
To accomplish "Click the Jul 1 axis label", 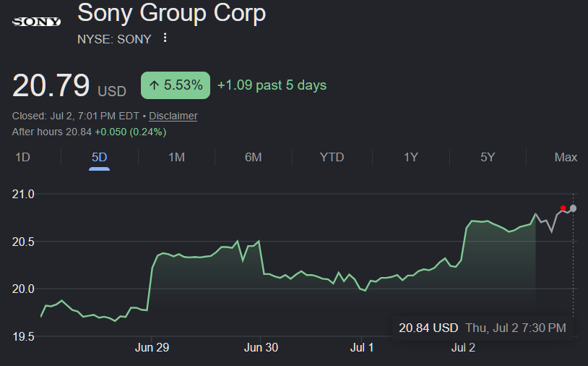I will (x=362, y=347).
